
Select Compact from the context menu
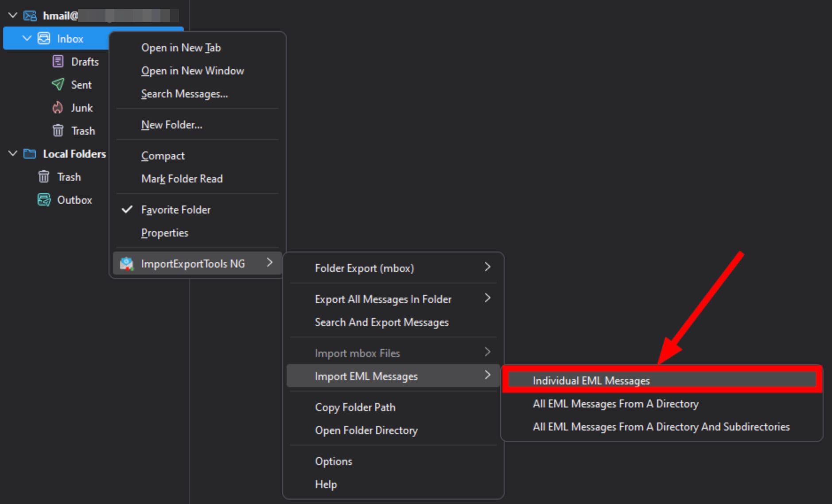(x=163, y=155)
